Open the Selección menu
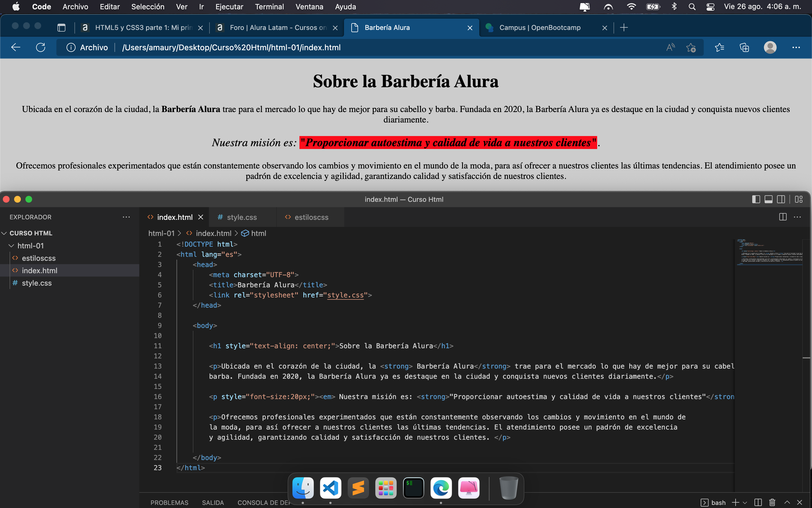This screenshot has height=508, width=812. pyautogui.click(x=148, y=7)
